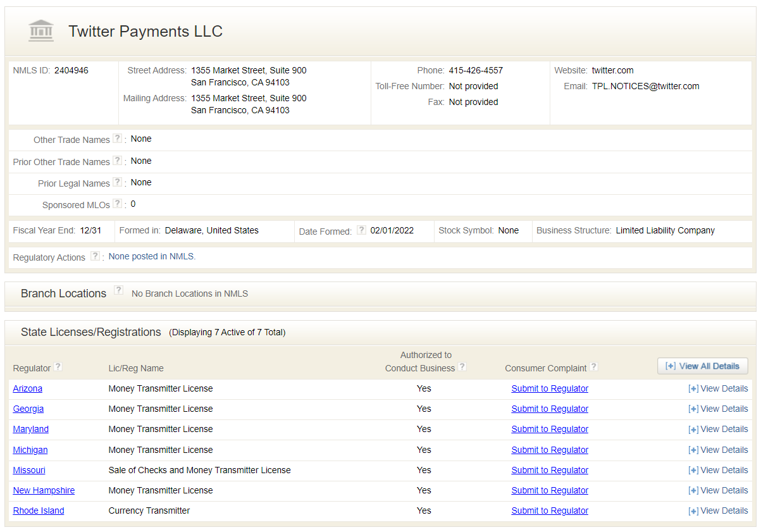Open help icon beside Consumer Complaint header
The width and height of the screenshot is (773, 532).
[593, 367]
